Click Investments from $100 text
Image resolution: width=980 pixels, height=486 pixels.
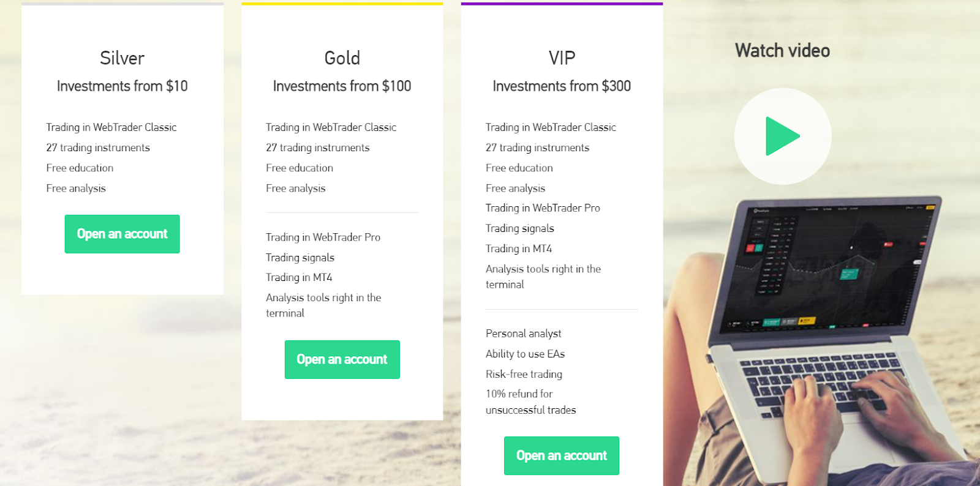tap(342, 86)
